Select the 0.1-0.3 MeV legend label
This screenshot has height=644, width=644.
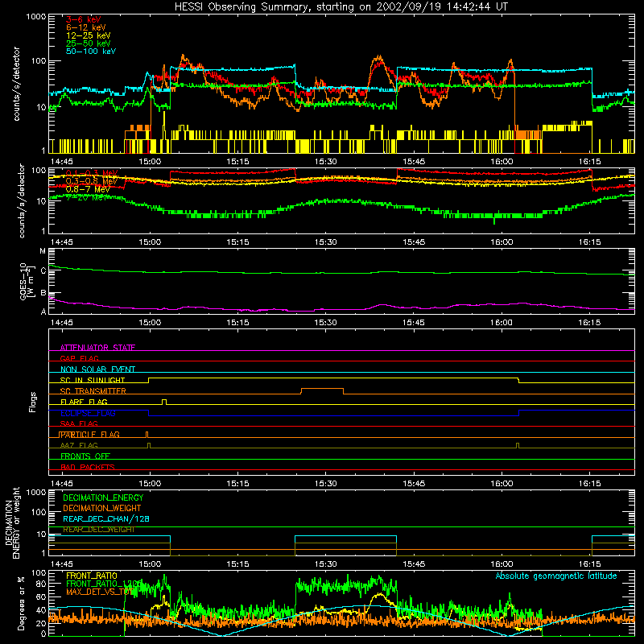click(x=92, y=173)
